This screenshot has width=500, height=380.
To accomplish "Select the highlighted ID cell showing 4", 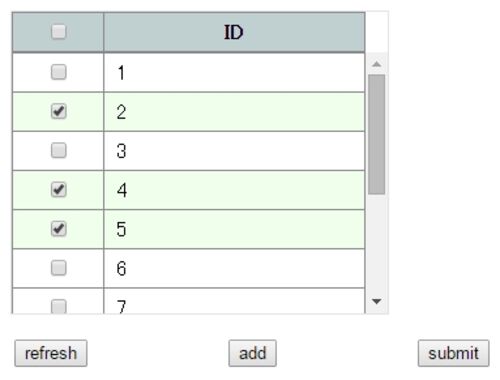I will pos(234,190).
